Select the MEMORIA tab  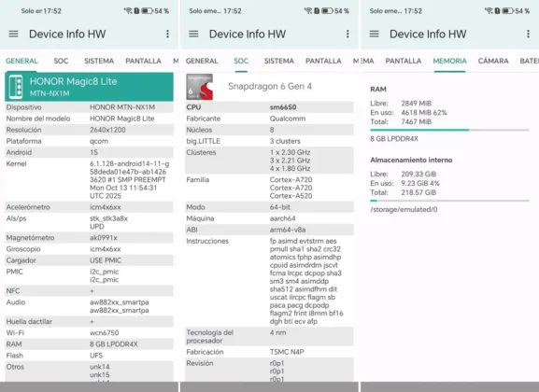(449, 61)
